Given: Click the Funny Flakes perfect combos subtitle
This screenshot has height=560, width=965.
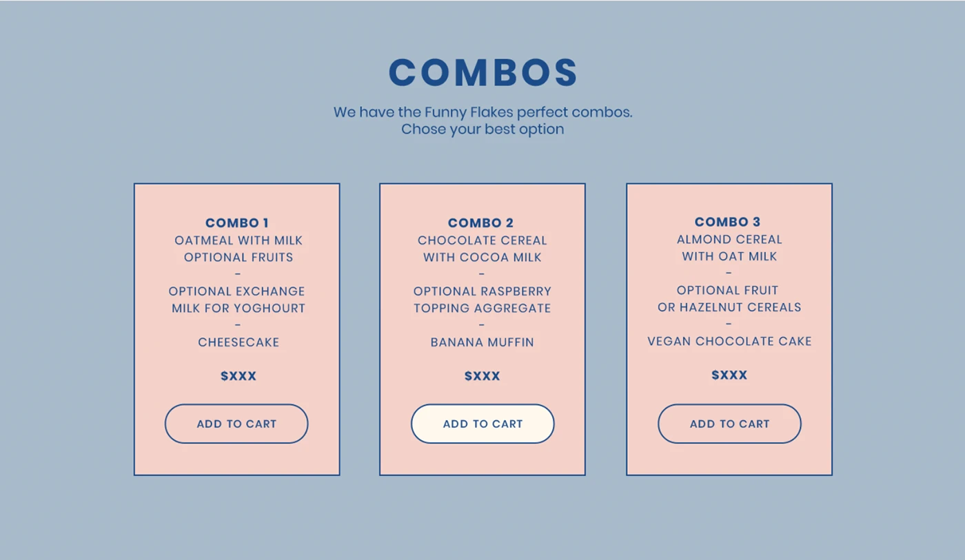Looking at the screenshot, I should (x=482, y=112).
